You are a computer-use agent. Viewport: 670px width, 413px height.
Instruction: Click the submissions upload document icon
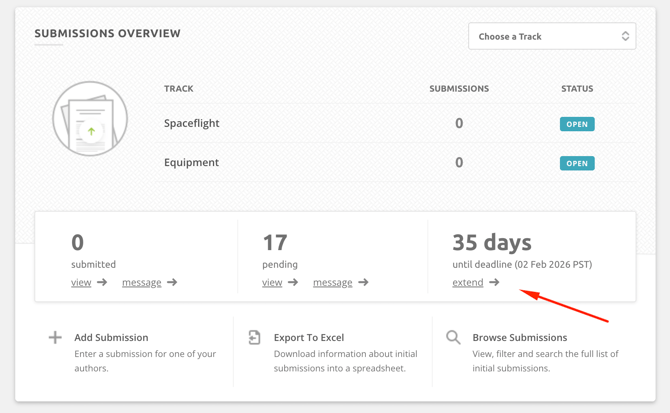90,119
